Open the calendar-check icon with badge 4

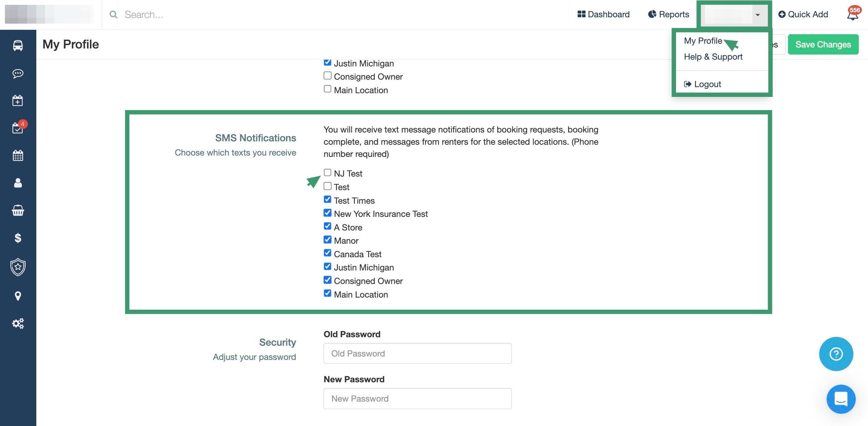18,128
